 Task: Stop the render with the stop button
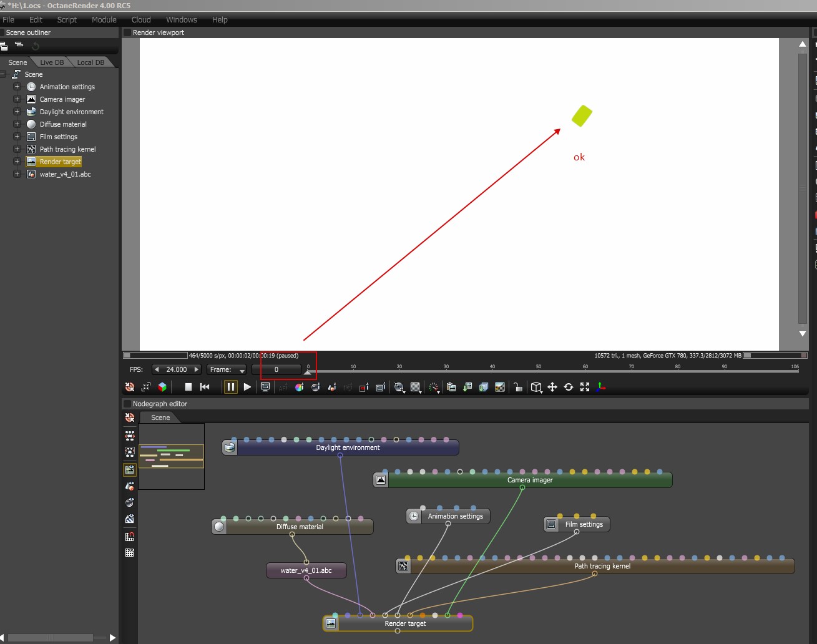coord(188,387)
